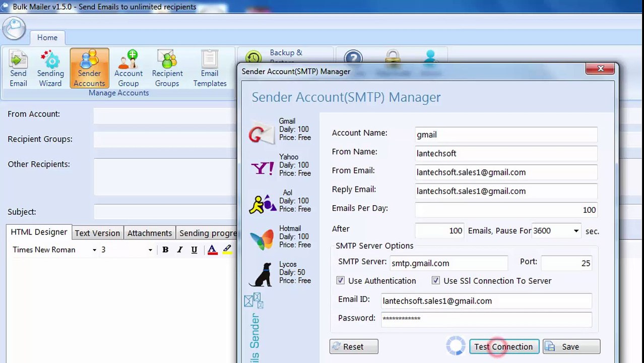644x363 pixels.
Task: Click the Port field
Action: click(566, 263)
